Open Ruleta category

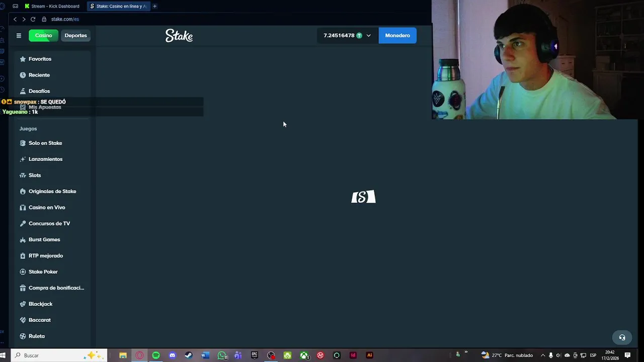tap(37, 336)
